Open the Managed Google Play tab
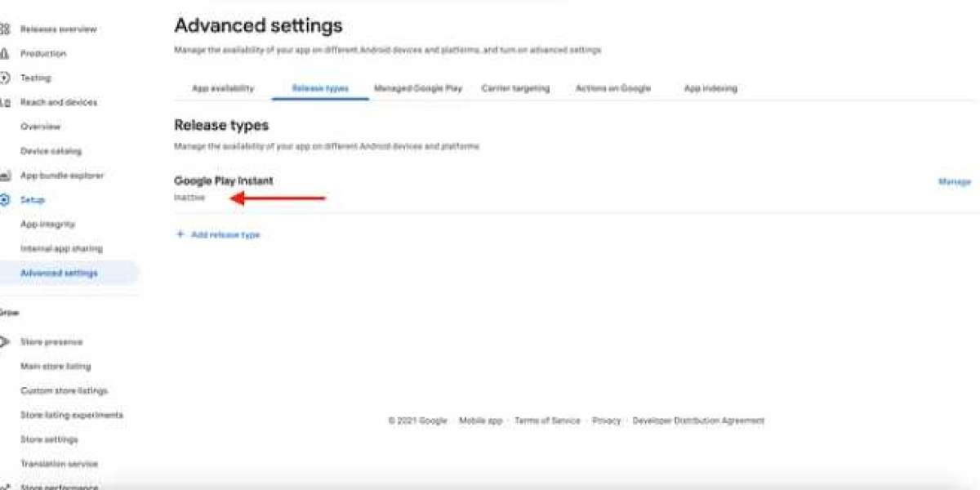Image resolution: width=980 pixels, height=490 pixels. coord(418,88)
